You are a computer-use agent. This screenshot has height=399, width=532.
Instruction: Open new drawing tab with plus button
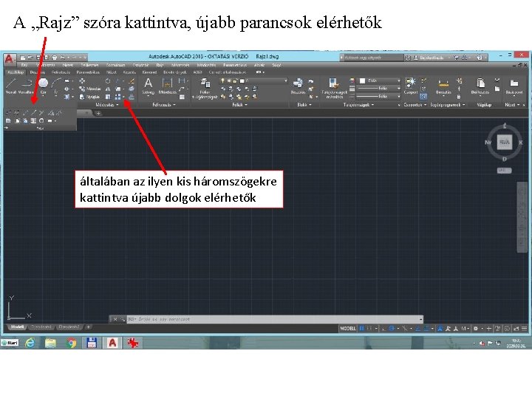click(98, 113)
